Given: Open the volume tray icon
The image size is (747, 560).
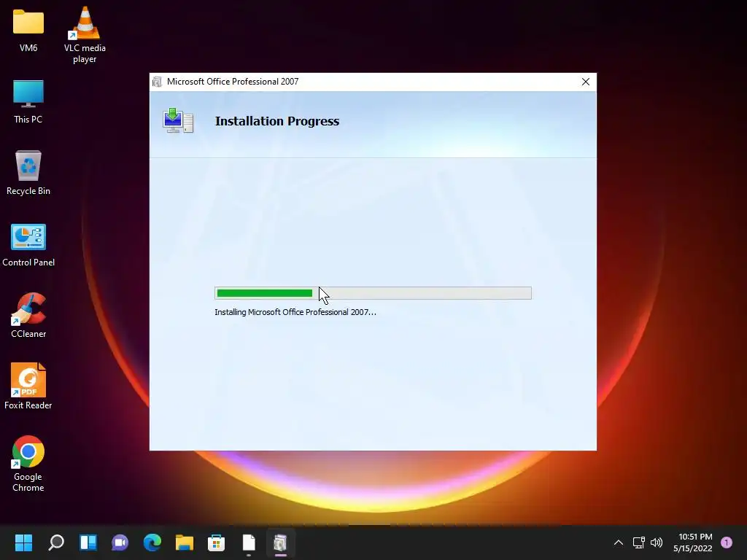Looking at the screenshot, I should click(x=657, y=542).
